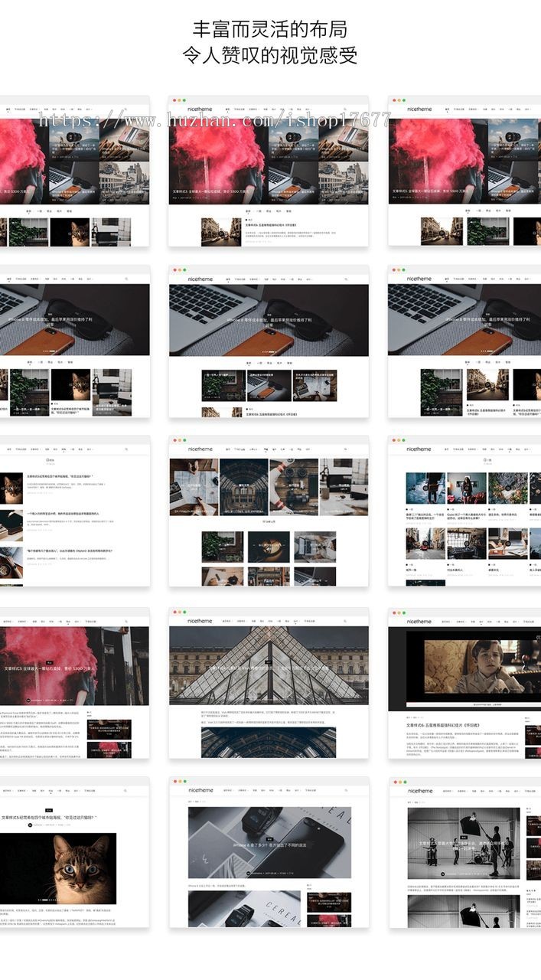Image resolution: width=541 pixels, height=980 pixels.
Task: Click the large cat photo in the article
Action: (59, 868)
